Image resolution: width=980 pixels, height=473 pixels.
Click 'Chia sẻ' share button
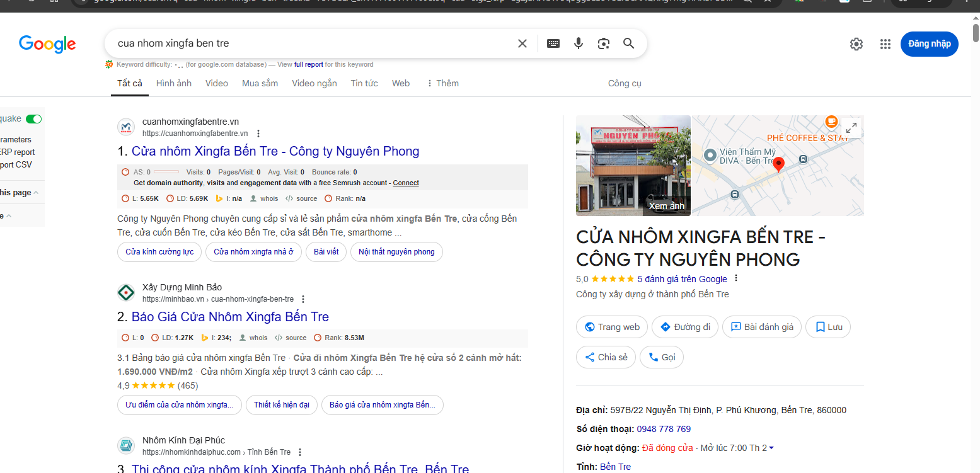[606, 357]
